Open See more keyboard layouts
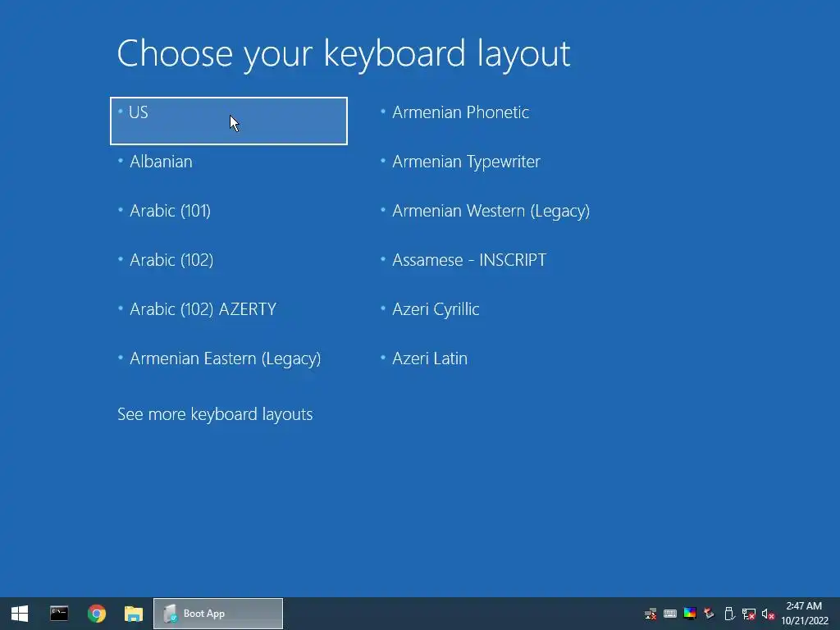This screenshot has width=840, height=630. 215,414
